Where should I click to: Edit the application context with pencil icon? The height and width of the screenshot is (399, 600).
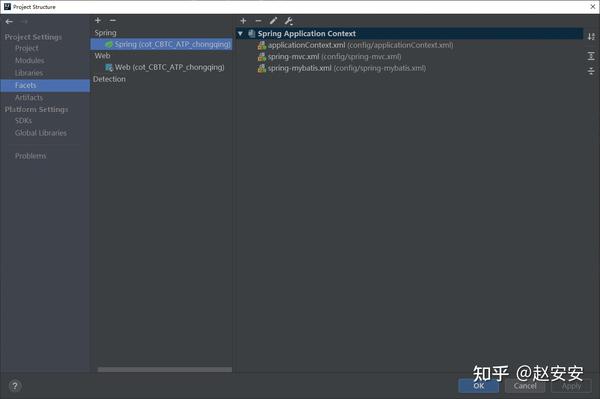(x=273, y=21)
